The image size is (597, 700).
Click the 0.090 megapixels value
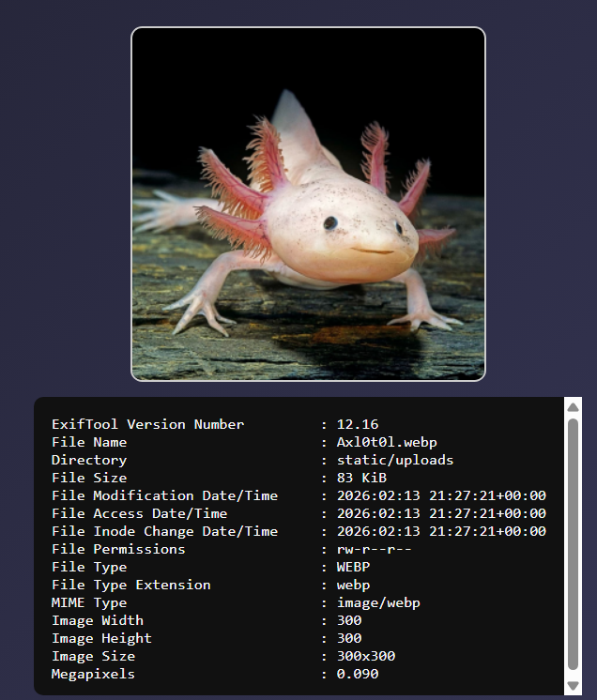pyautogui.click(x=358, y=674)
